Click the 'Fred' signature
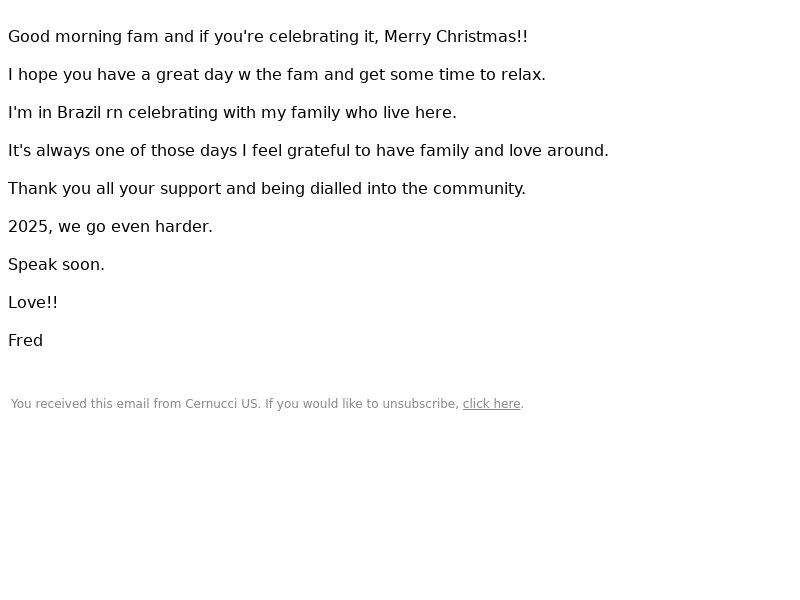 pos(26,340)
